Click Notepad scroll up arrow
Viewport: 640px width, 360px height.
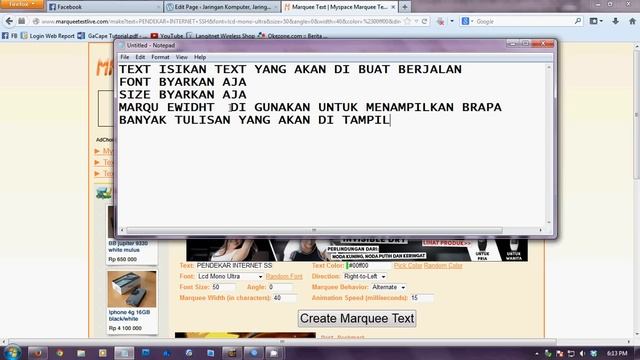click(549, 67)
